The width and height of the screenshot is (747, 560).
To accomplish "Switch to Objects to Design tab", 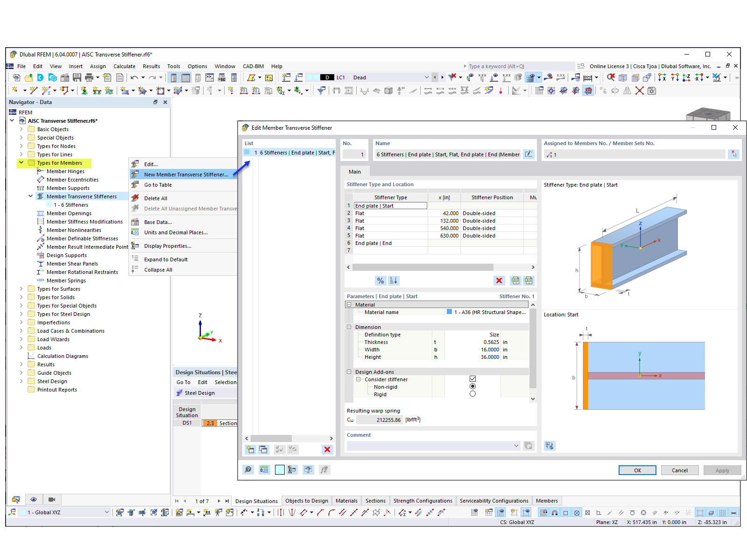I will [307, 501].
